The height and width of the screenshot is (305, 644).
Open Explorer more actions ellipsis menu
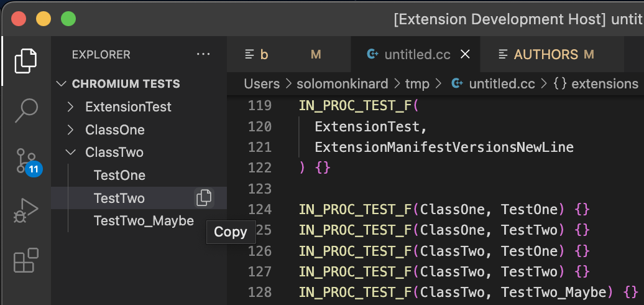tap(203, 55)
